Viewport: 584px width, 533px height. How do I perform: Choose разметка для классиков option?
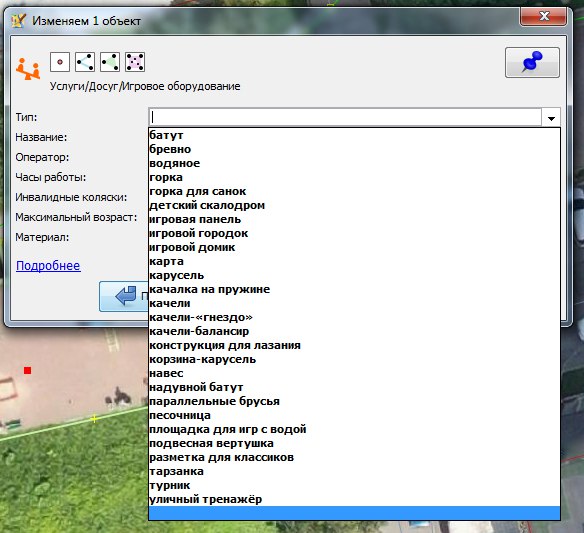[x=354, y=457]
